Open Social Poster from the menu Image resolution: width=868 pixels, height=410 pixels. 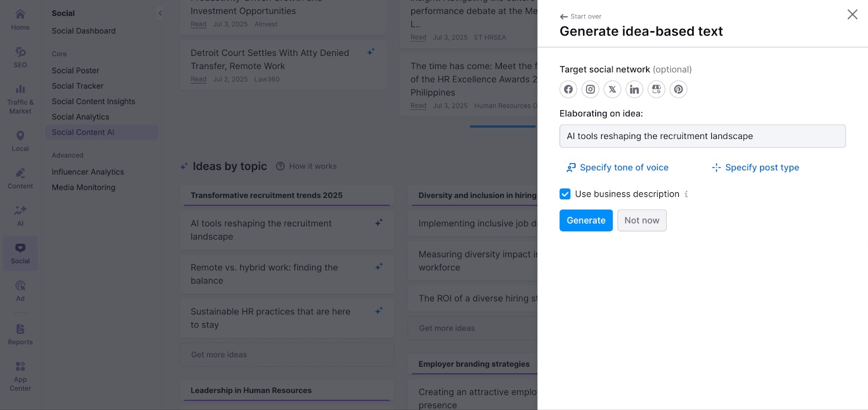tap(75, 71)
